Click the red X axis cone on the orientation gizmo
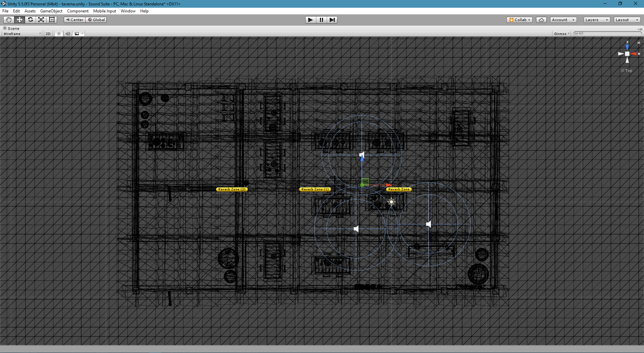This screenshot has width=644, height=353. [634, 54]
